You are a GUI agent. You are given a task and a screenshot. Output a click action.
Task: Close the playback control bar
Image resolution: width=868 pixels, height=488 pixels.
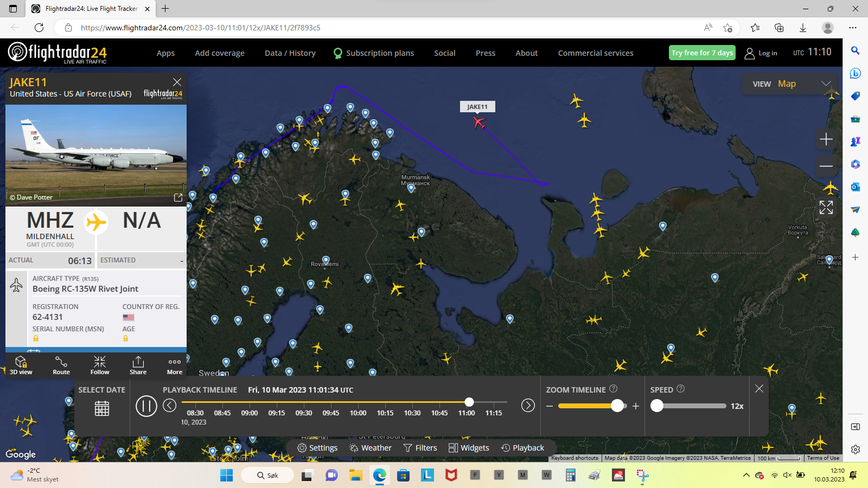pyautogui.click(x=759, y=388)
